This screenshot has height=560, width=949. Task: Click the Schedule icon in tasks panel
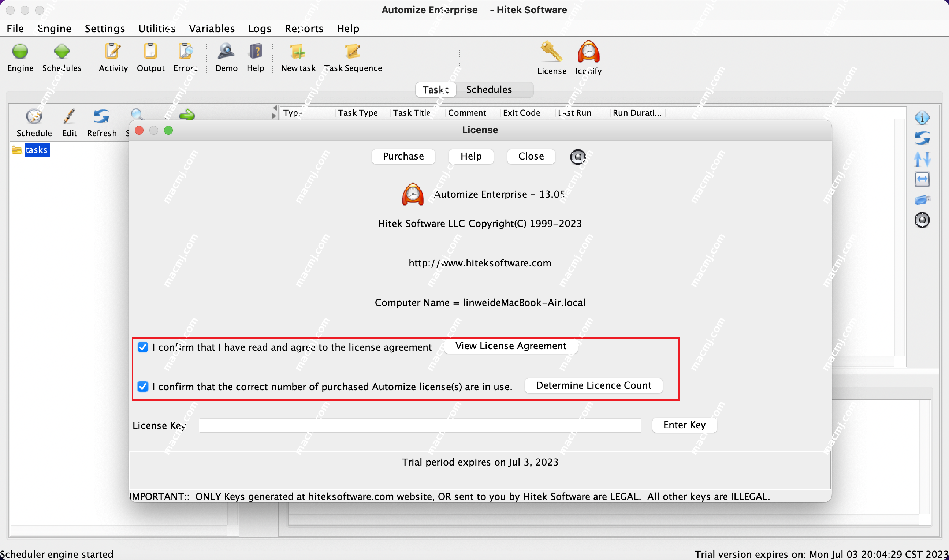point(34,116)
